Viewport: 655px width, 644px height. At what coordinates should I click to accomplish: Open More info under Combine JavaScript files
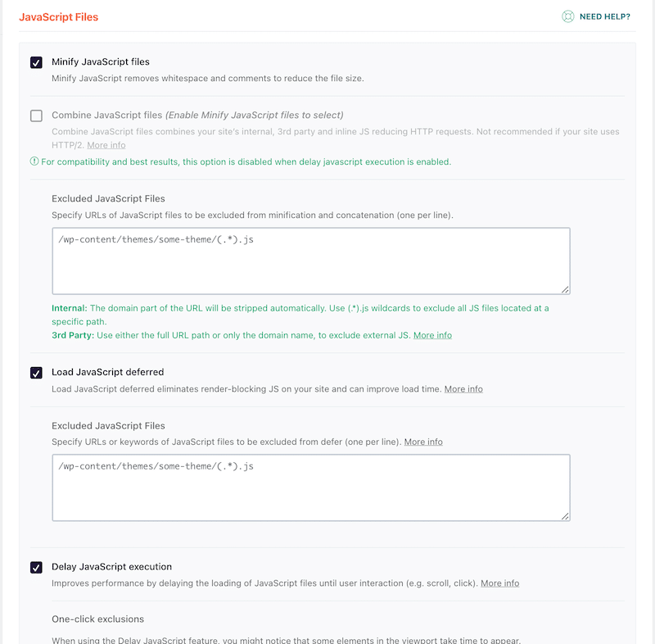pos(107,145)
